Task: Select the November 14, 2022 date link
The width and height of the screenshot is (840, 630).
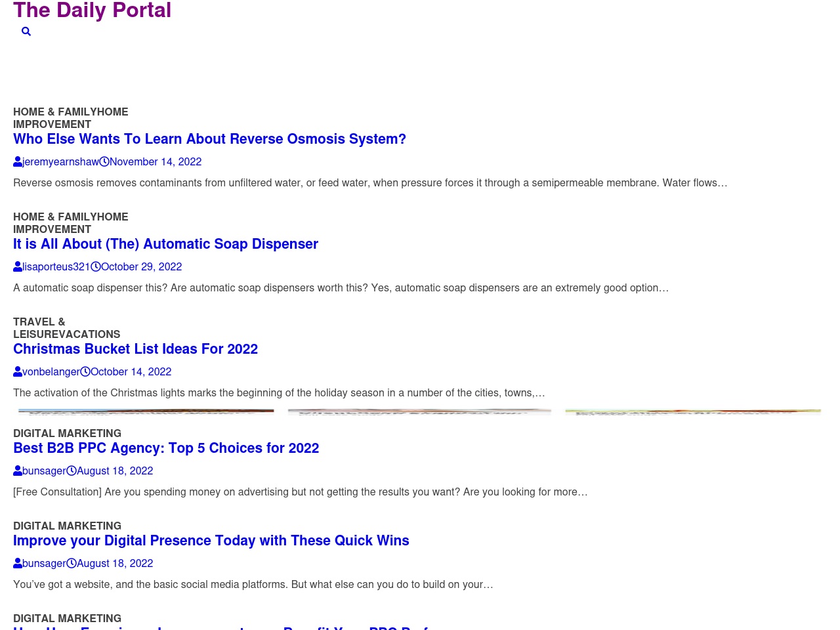Action: (156, 161)
